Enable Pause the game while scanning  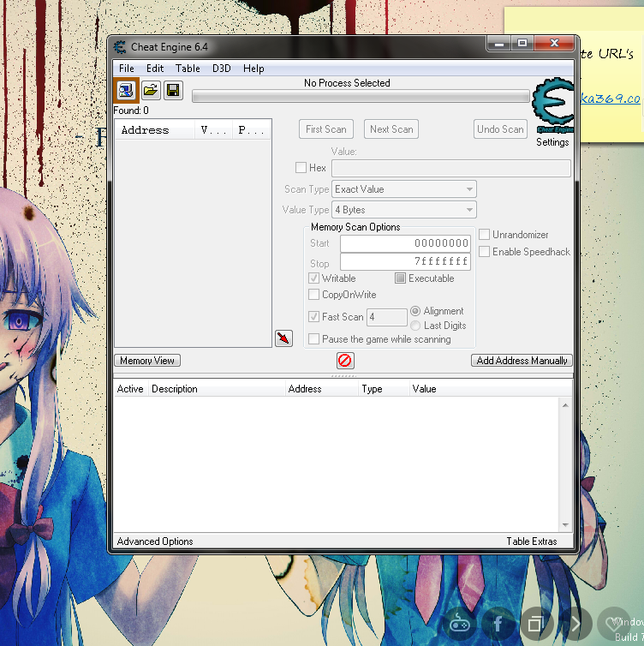313,339
